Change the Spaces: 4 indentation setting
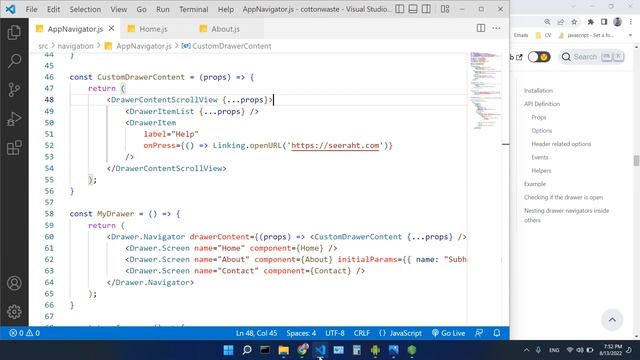The height and width of the screenshot is (360, 640). point(301,333)
